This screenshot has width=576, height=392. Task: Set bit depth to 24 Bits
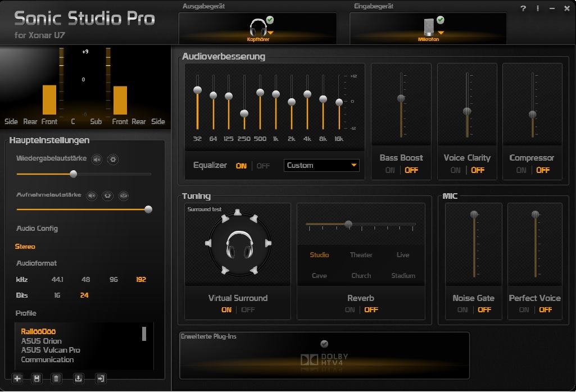coord(84,295)
